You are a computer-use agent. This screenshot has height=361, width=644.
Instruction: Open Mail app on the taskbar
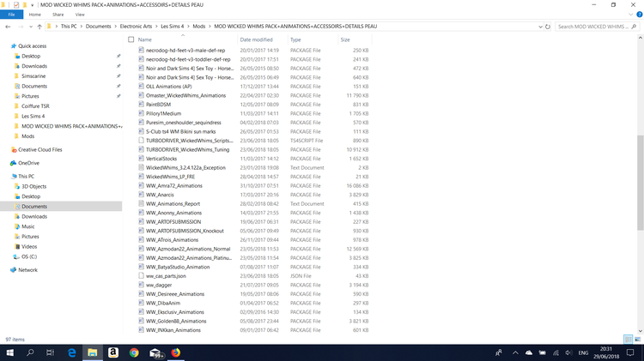pos(155,352)
